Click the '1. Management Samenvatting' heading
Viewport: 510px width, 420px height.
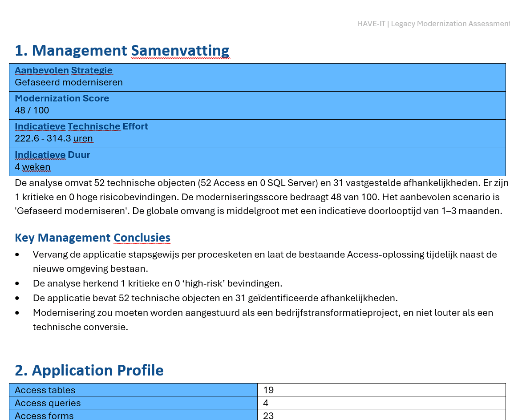click(x=122, y=51)
